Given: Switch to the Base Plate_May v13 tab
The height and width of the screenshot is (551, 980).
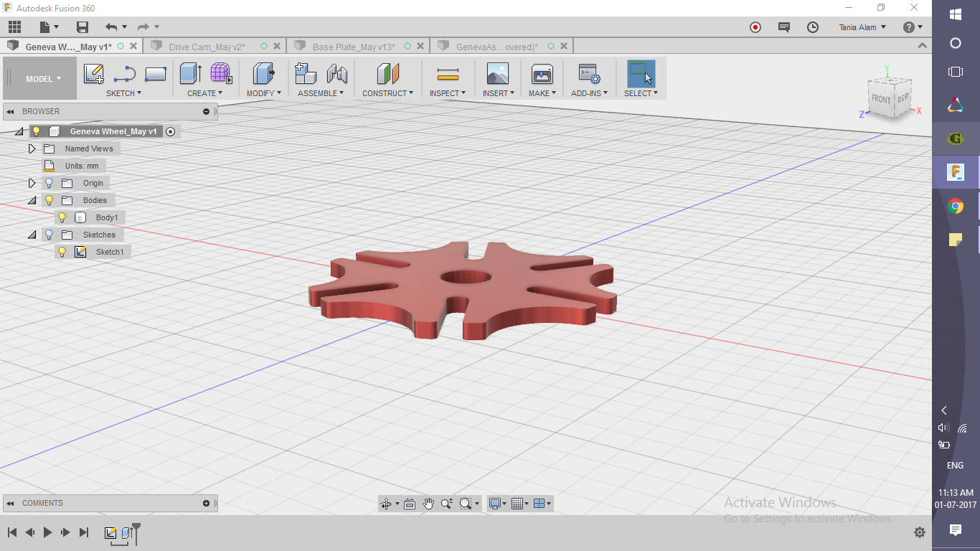Looking at the screenshot, I should (x=354, y=47).
